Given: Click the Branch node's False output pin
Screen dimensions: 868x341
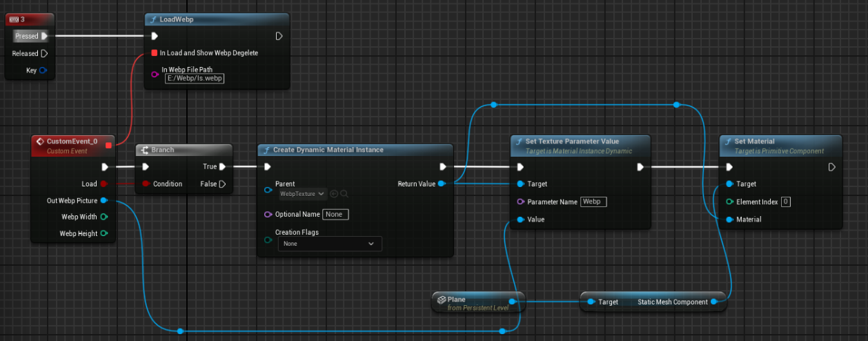Looking at the screenshot, I should pyautogui.click(x=222, y=184).
